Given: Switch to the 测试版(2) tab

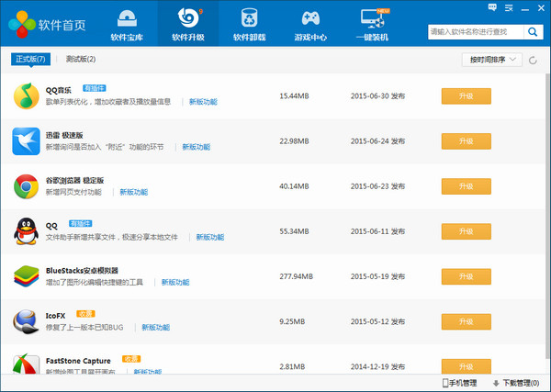Looking at the screenshot, I should 81,60.
